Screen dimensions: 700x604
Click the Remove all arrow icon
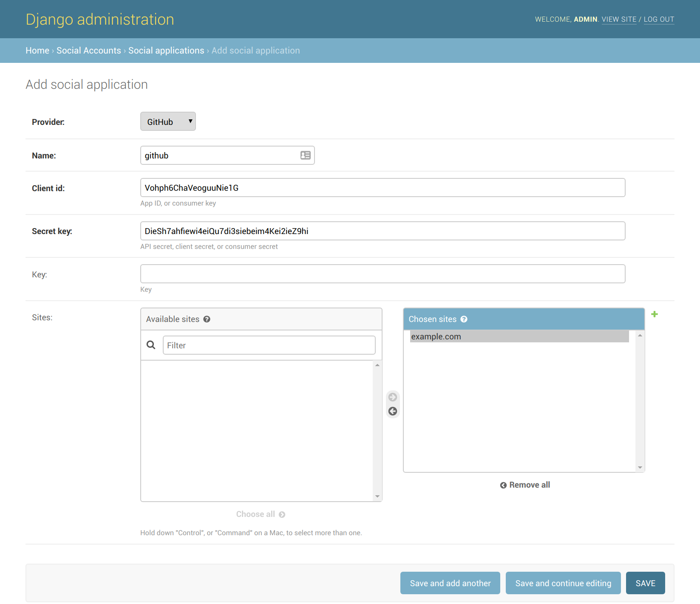point(503,485)
